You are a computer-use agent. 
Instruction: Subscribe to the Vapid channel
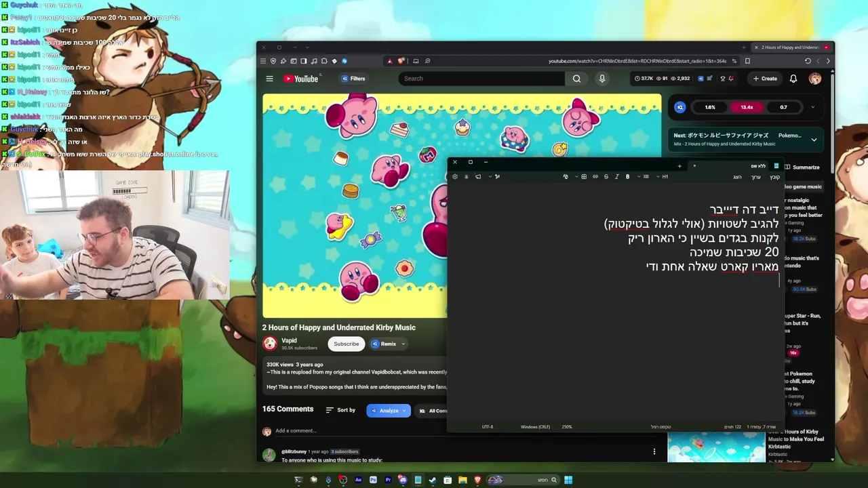pyautogui.click(x=347, y=344)
